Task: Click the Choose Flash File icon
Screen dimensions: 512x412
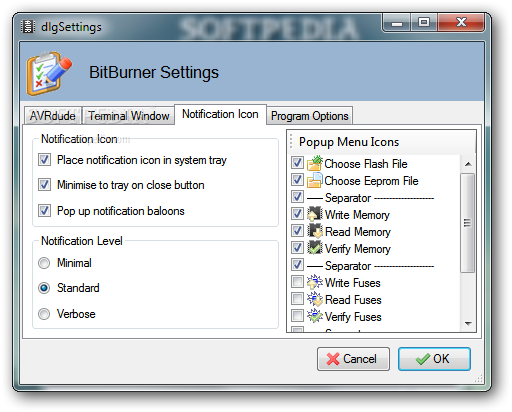Action: tap(315, 163)
